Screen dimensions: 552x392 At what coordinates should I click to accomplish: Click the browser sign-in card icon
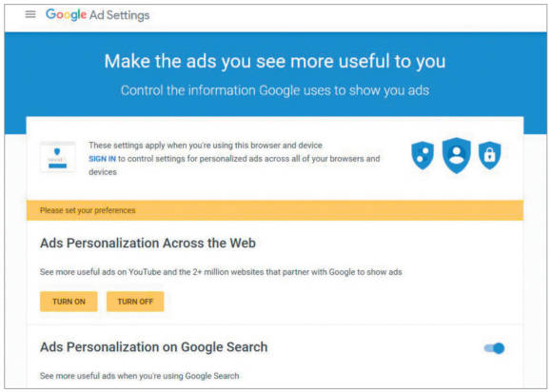click(58, 157)
